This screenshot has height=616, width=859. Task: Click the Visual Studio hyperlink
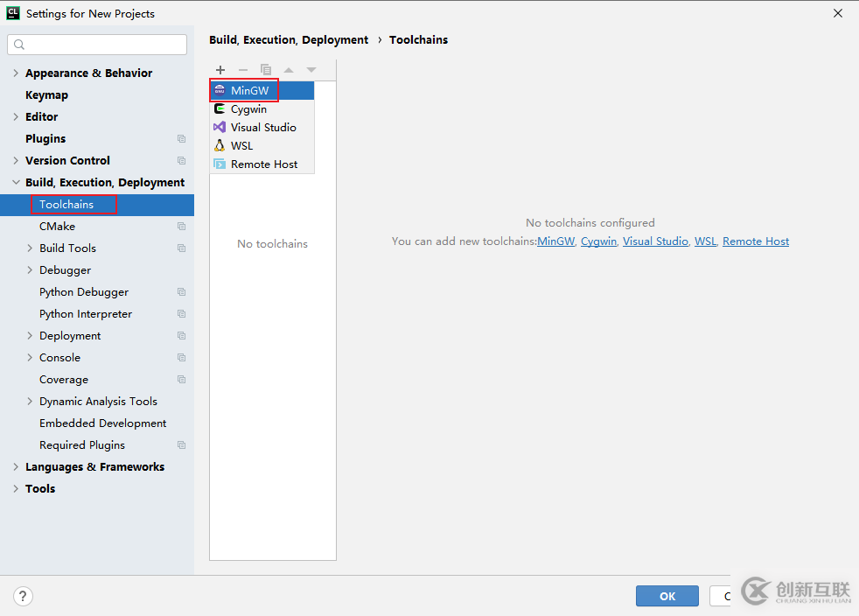coord(655,241)
